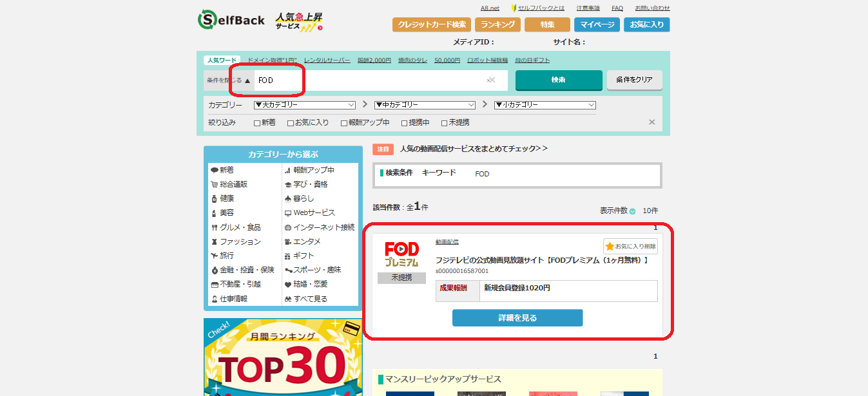Open the A8.net link

pos(490,8)
